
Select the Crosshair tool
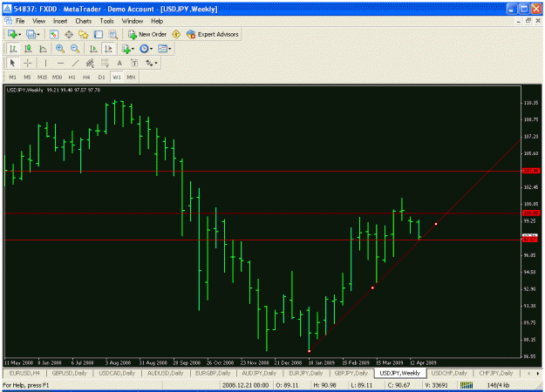(x=27, y=64)
